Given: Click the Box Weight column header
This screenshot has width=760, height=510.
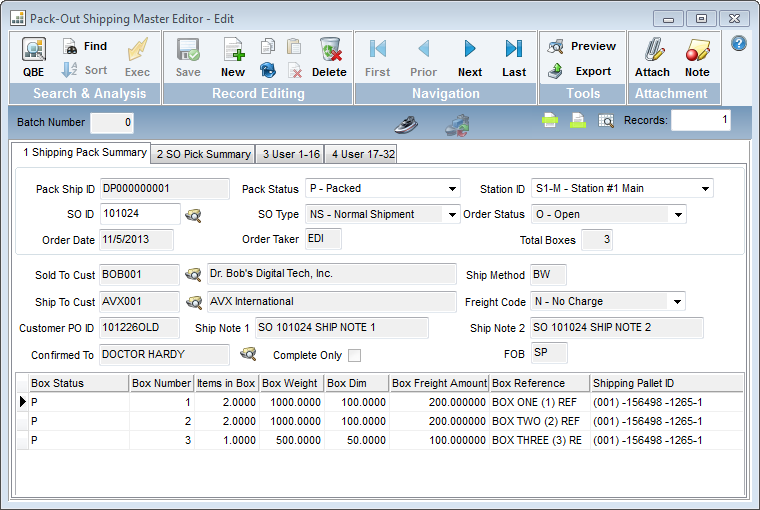Looking at the screenshot, I should point(291,383).
